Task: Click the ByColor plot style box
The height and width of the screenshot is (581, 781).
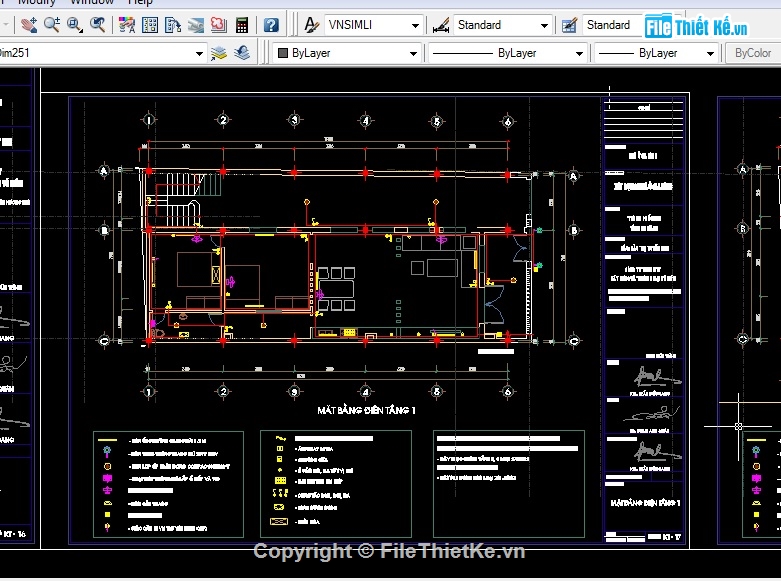Action: click(x=752, y=53)
